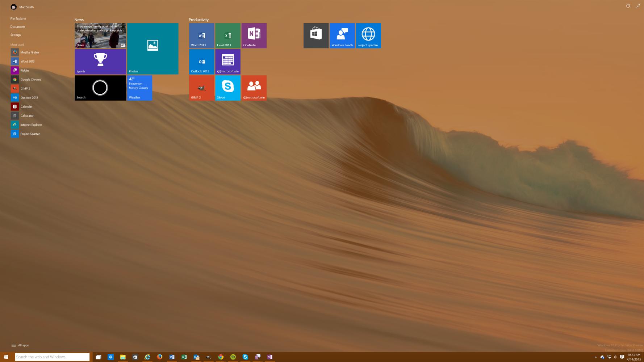Open the Sports tile

[x=100, y=62]
